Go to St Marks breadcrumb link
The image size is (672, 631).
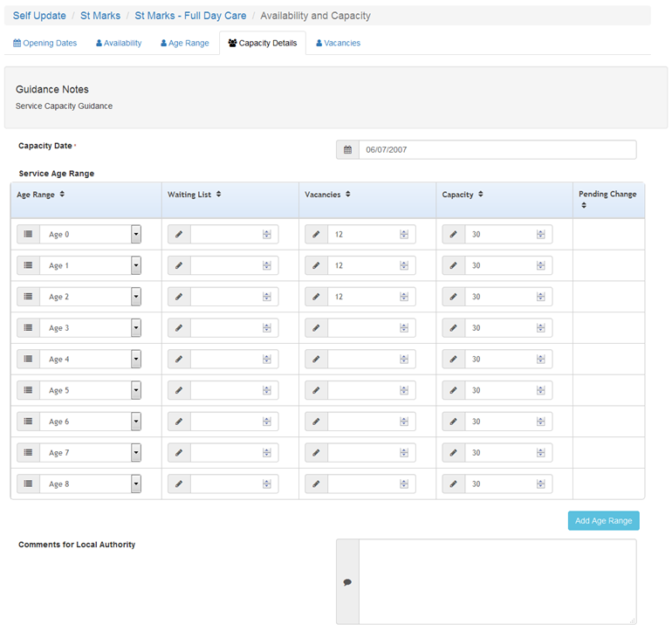100,16
